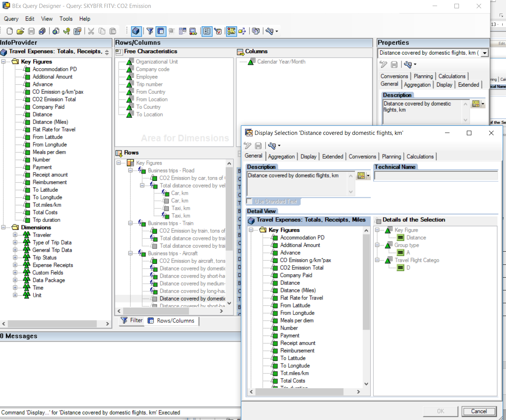Click the New Query toolbar icon
Screen dimensions: 506x420
tap(10, 31)
